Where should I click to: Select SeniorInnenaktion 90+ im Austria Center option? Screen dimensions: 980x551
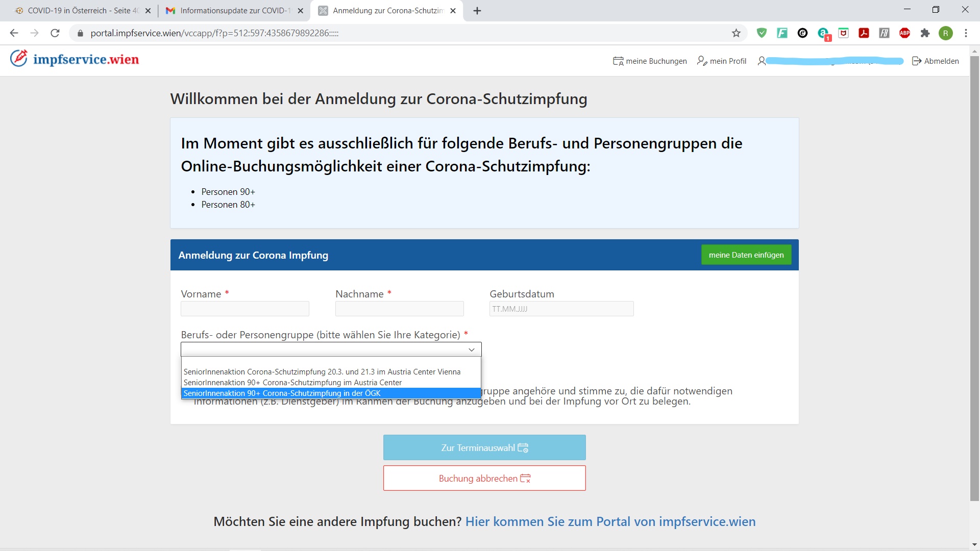pos(292,383)
